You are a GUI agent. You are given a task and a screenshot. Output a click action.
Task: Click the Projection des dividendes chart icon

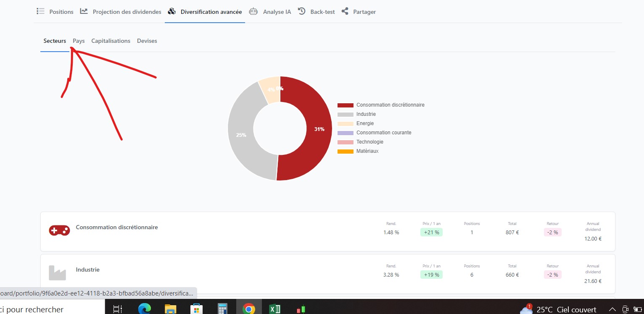[x=84, y=11]
